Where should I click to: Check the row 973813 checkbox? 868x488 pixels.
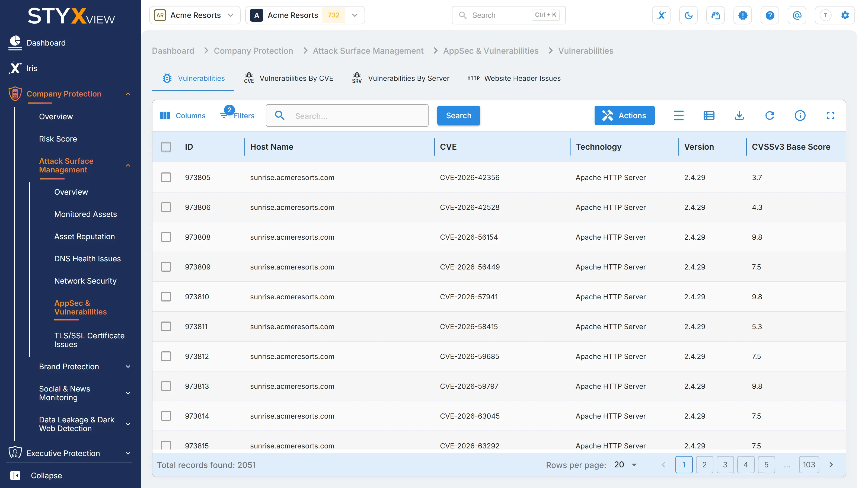[x=166, y=386]
